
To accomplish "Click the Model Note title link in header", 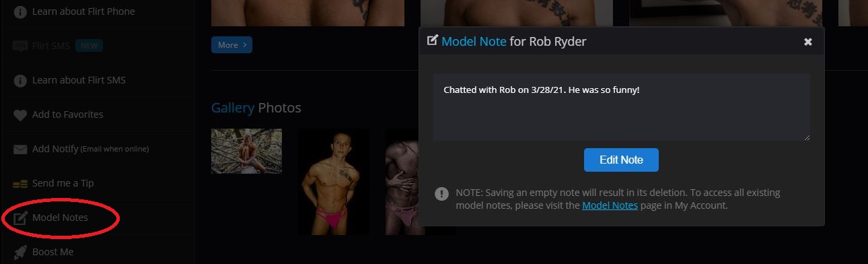I will tap(474, 42).
